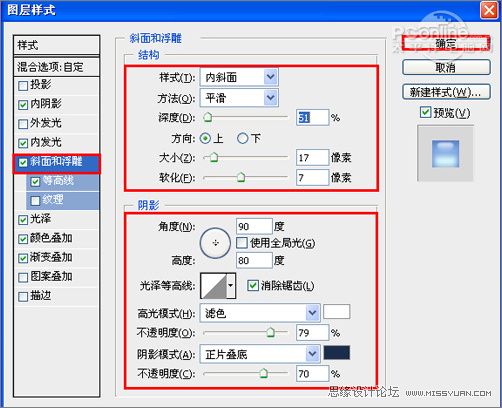Open the white highlight color swatch
The height and width of the screenshot is (408, 502).
336,312
